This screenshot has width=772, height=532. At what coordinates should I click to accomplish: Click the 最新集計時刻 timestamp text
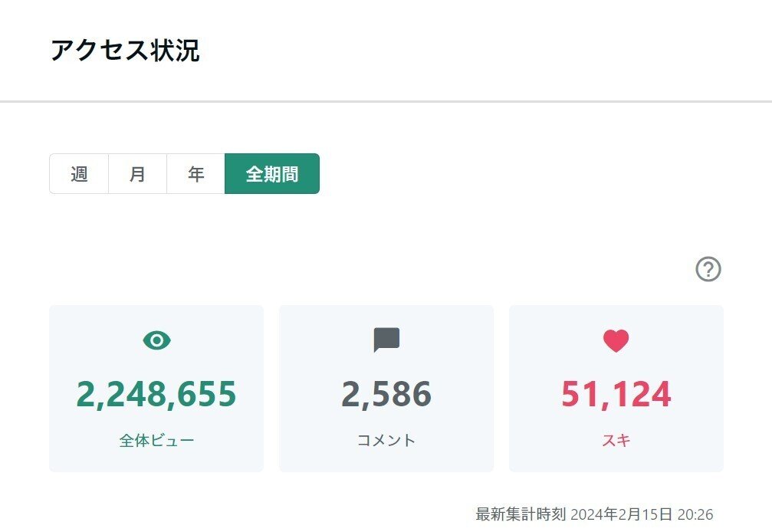594,514
